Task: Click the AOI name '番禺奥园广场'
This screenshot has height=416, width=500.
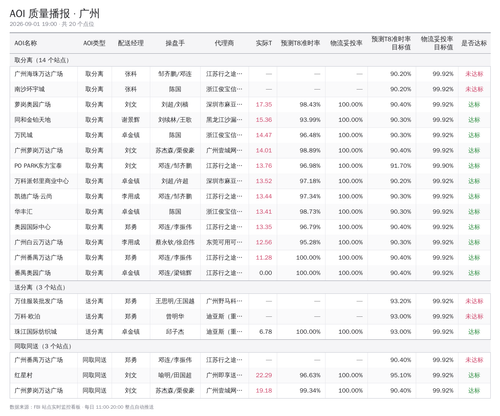Action: (33, 273)
